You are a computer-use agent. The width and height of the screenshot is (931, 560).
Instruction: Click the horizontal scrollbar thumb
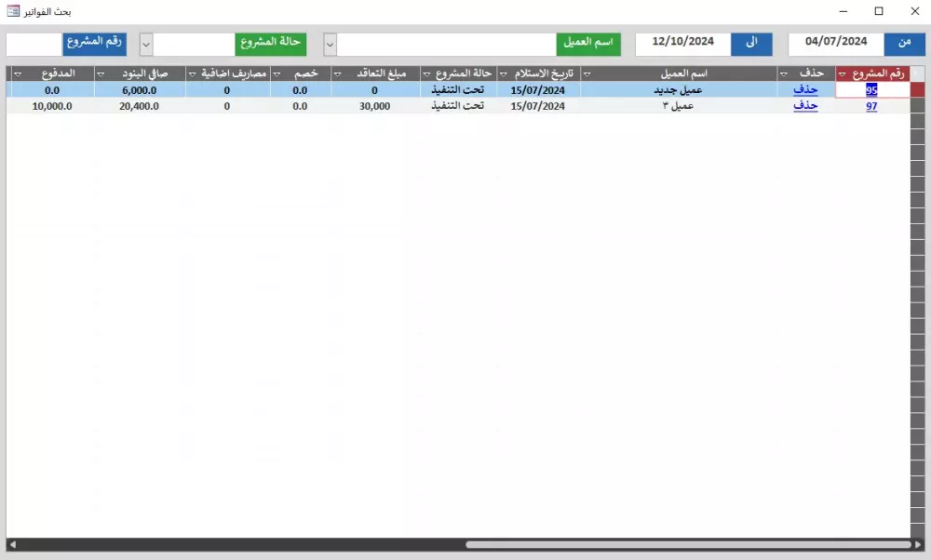click(688, 544)
